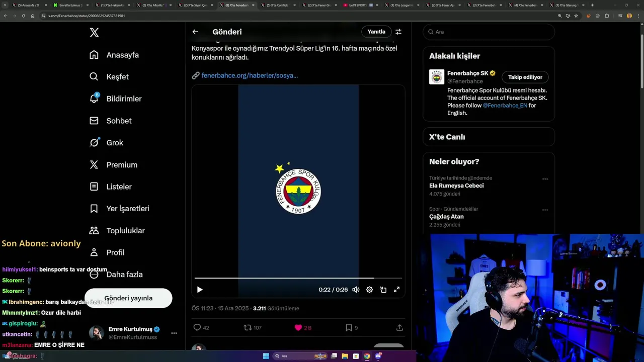
Task: Open the @Fenerbahce_EN mention link
Action: point(505,106)
